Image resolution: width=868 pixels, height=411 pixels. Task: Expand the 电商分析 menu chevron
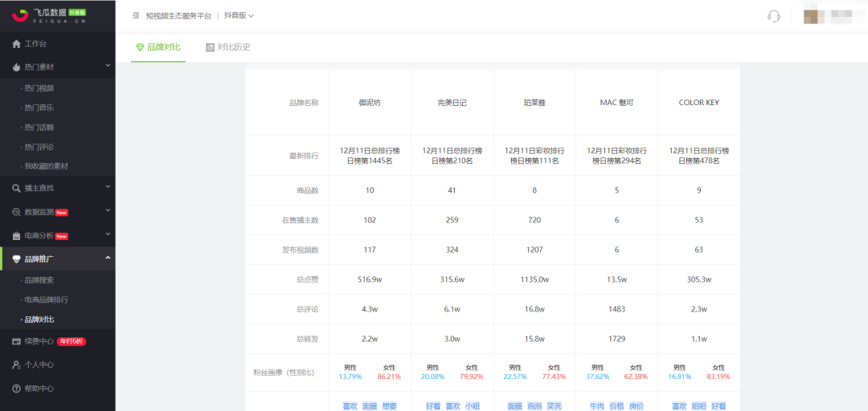pyautogui.click(x=108, y=236)
